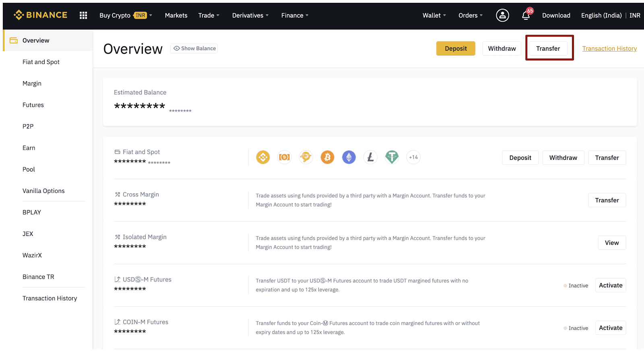The width and height of the screenshot is (644, 357).
Task: Open the Transaction History link at top
Action: [609, 49]
